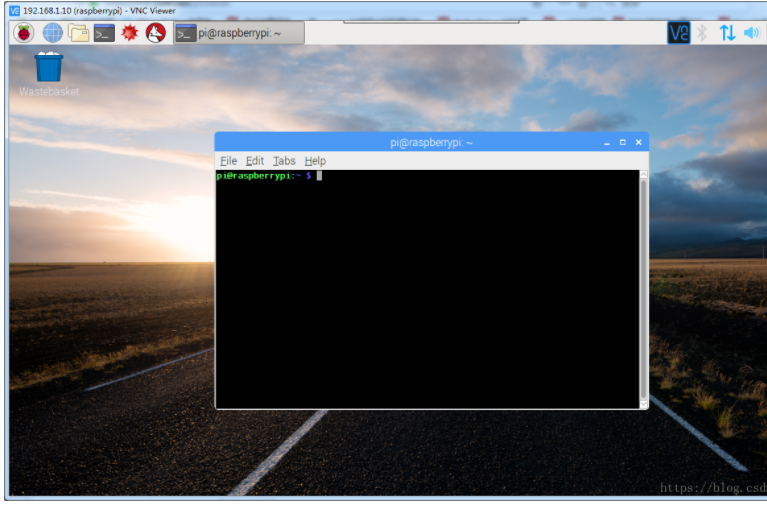
Task: Click the VNC Server tray icon
Action: 679,33
